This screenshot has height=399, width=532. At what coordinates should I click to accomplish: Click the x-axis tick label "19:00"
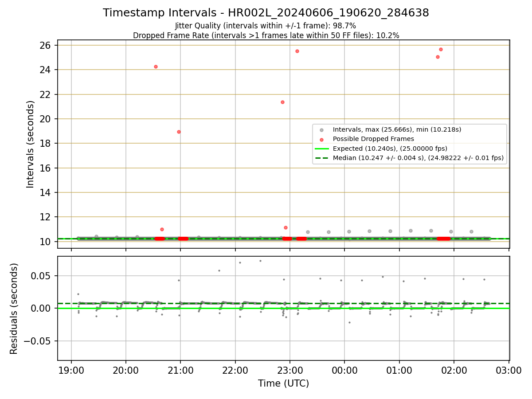pyautogui.click(x=71, y=370)
